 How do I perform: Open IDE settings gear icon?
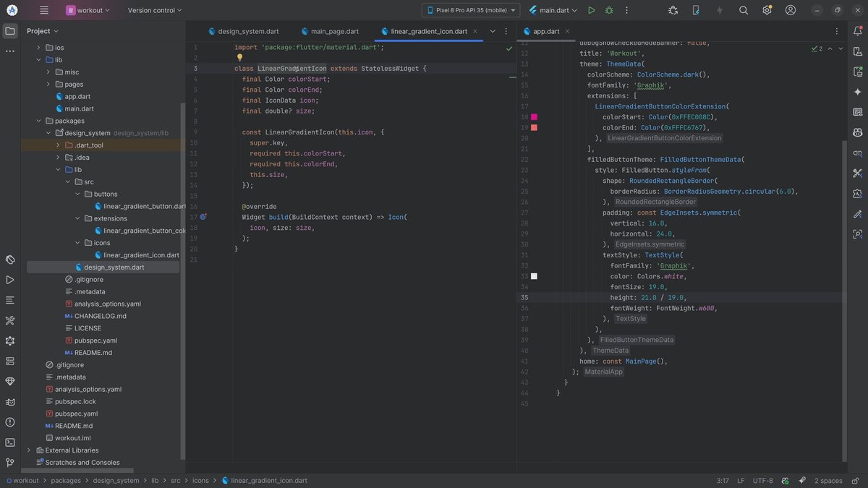[x=767, y=10]
